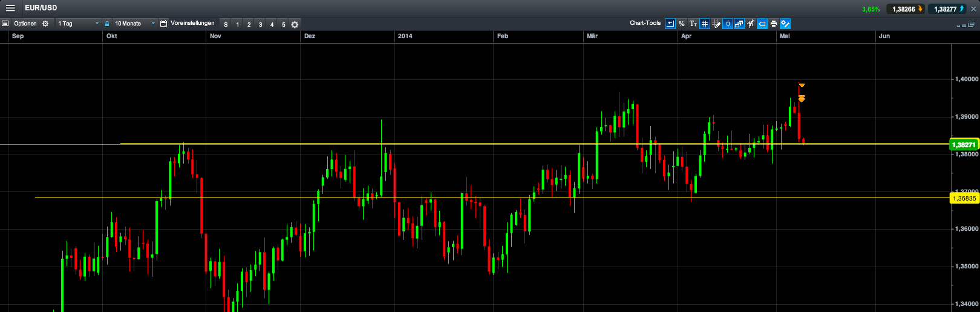Select preset number 1
Image resolution: width=980 pixels, height=312 pixels.
[237, 24]
